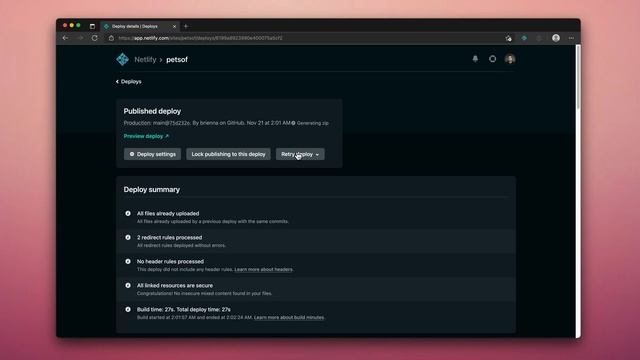Open the browser profile avatar icon
This screenshot has width=640, height=360.
pos(556,38)
